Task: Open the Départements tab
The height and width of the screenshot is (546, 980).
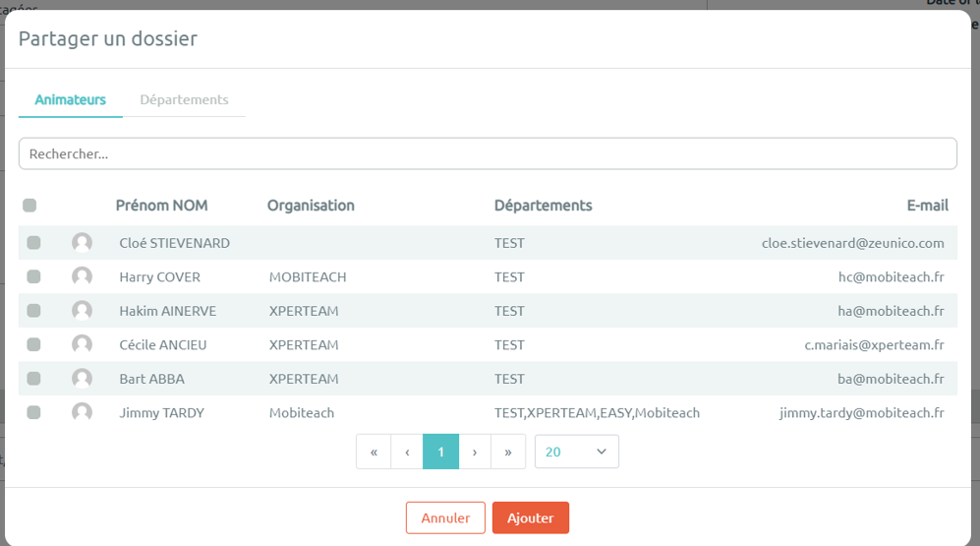Action: [184, 99]
